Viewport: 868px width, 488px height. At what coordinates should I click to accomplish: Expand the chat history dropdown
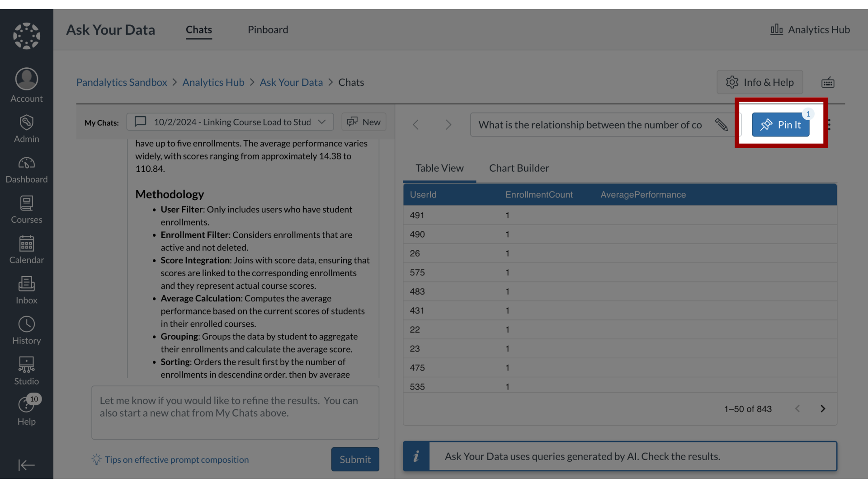coord(321,122)
